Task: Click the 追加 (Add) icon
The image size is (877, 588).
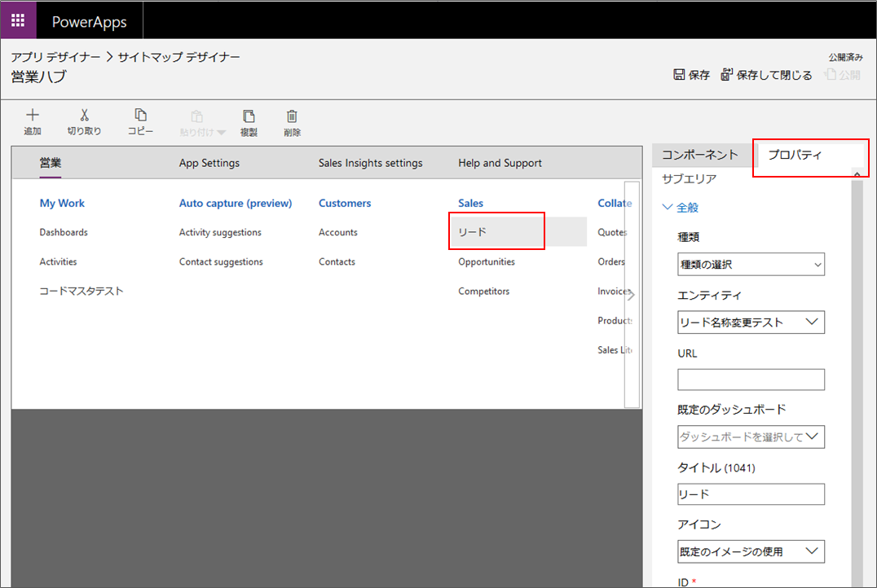Action: pyautogui.click(x=32, y=121)
